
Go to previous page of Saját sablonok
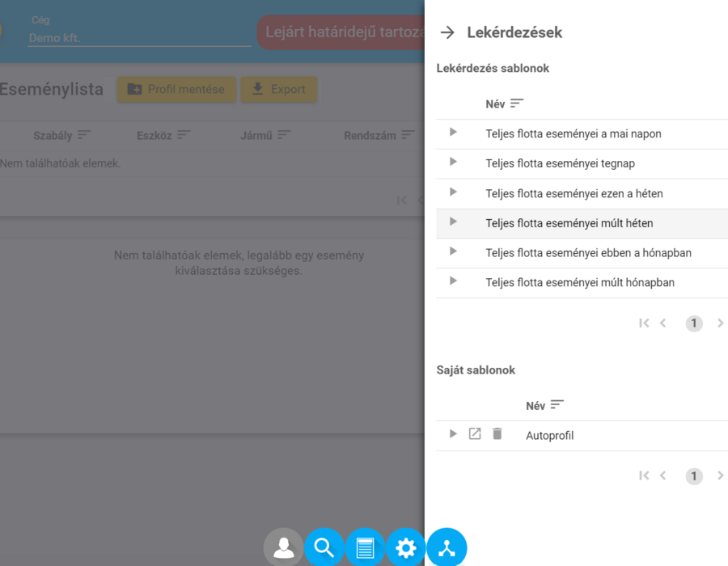663,475
